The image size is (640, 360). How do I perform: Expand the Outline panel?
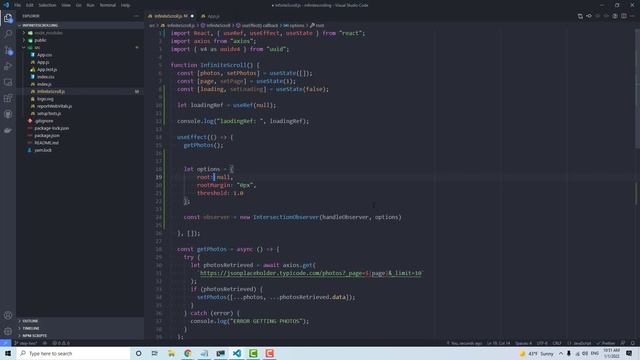(30, 321)
